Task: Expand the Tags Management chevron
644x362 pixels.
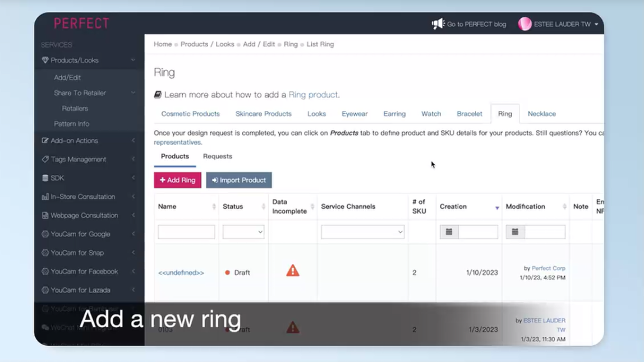Action: [133, 159]
